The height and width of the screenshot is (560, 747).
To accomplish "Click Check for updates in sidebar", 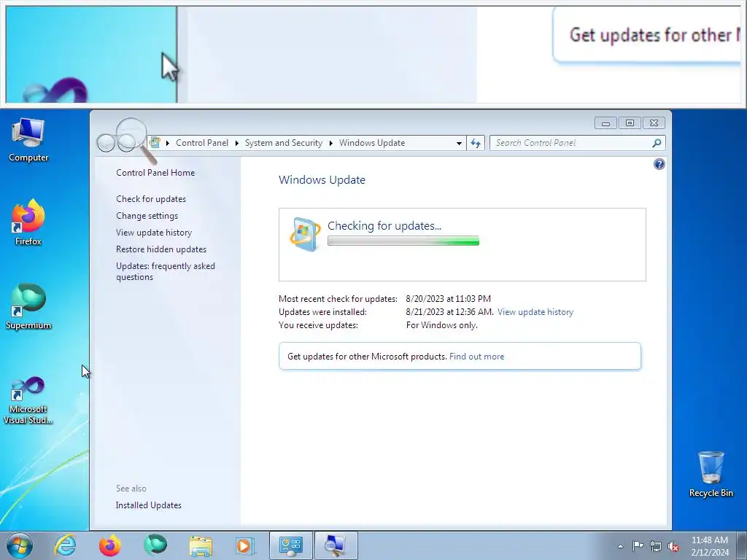I will (x=151, y=199).
